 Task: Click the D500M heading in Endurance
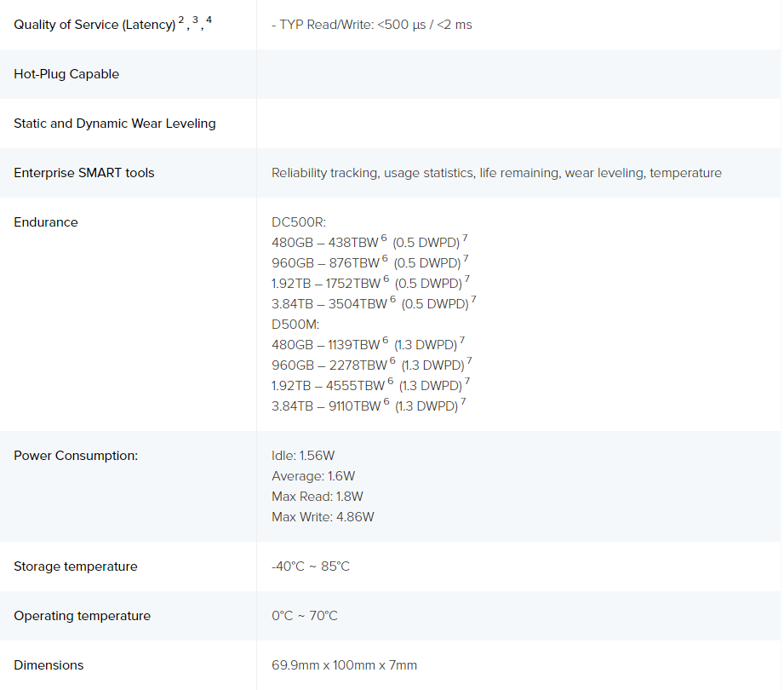(295, 325)
